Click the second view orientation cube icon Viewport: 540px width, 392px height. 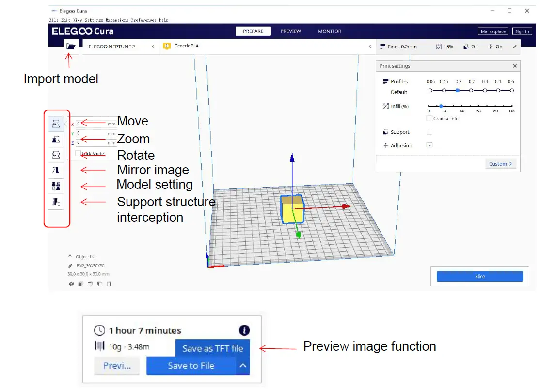80,284
